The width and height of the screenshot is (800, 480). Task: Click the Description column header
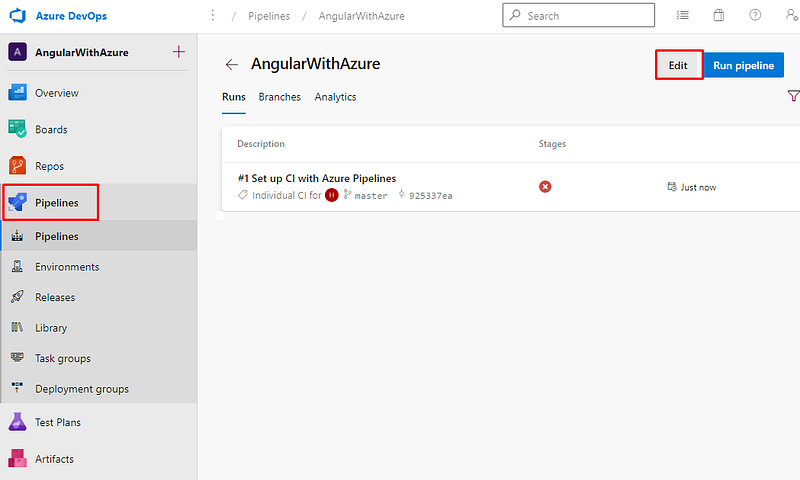pos(261,144)
